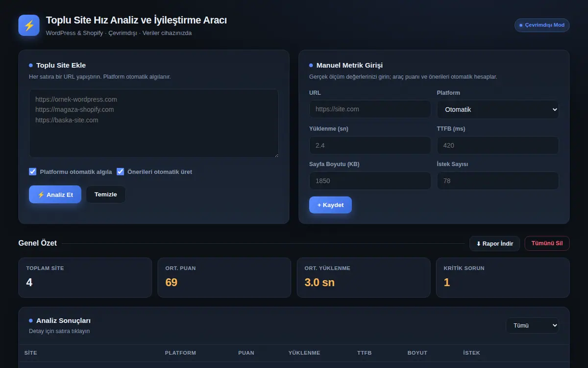Click the İSTEK column header
Viewport: 588px width, 368px height.
(472, 353)
